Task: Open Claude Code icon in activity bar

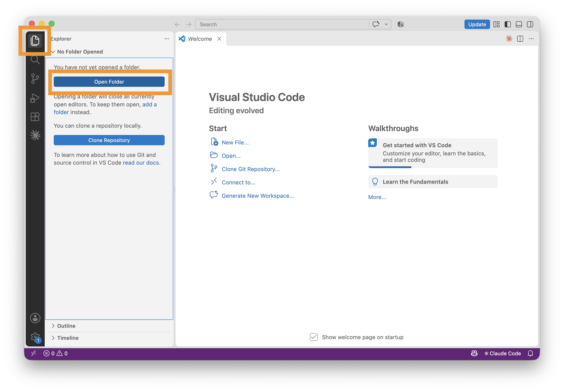Action: [x=35, y=135]
